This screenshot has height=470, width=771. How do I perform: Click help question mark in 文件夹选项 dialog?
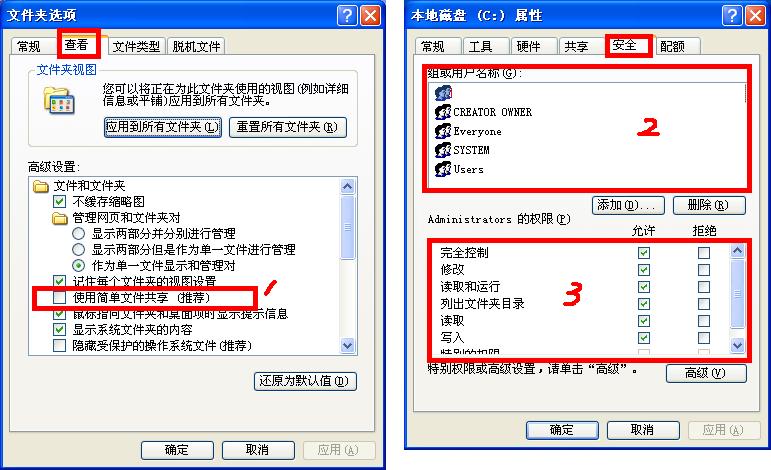[x=347, y=16]
